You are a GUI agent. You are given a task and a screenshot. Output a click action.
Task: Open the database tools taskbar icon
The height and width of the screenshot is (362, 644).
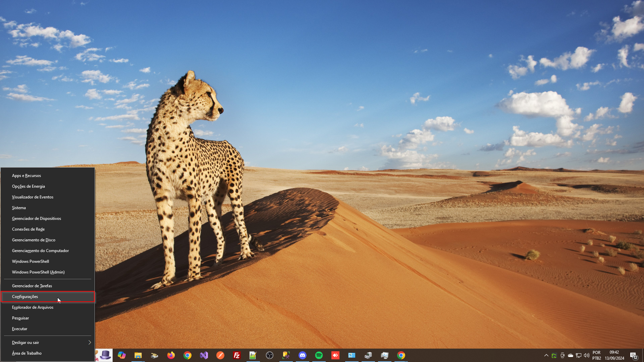tap(286, 355)
